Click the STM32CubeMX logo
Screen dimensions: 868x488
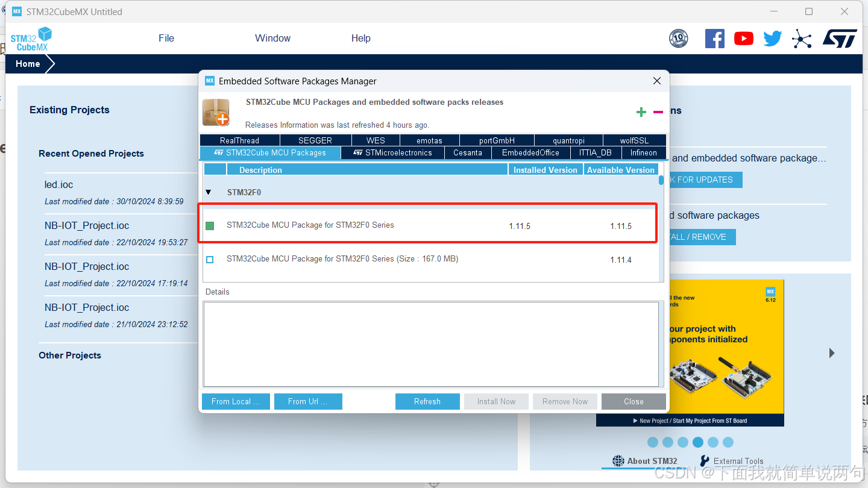click(31, 39)
